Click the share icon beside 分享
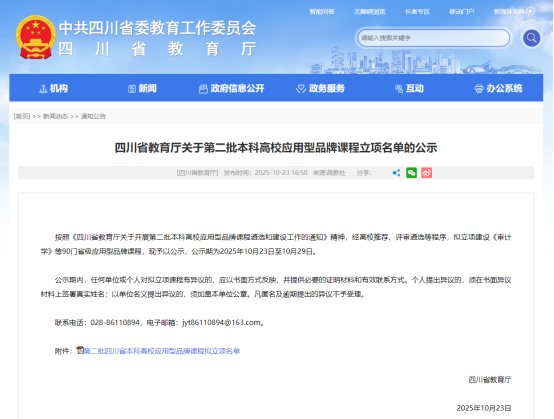Screen dimensions: 554x419 pyautogui.click(x=396, y=173)
